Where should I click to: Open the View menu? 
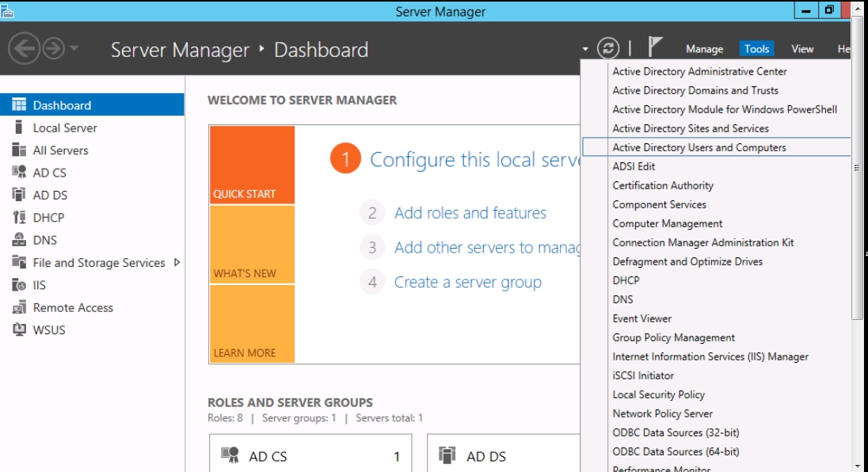click(x=802, y=48)
